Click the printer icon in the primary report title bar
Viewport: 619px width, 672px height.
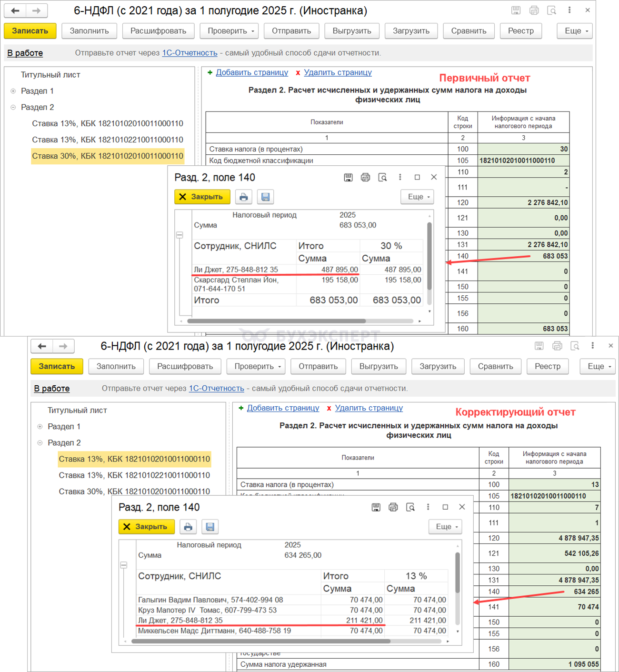[534, 10]
